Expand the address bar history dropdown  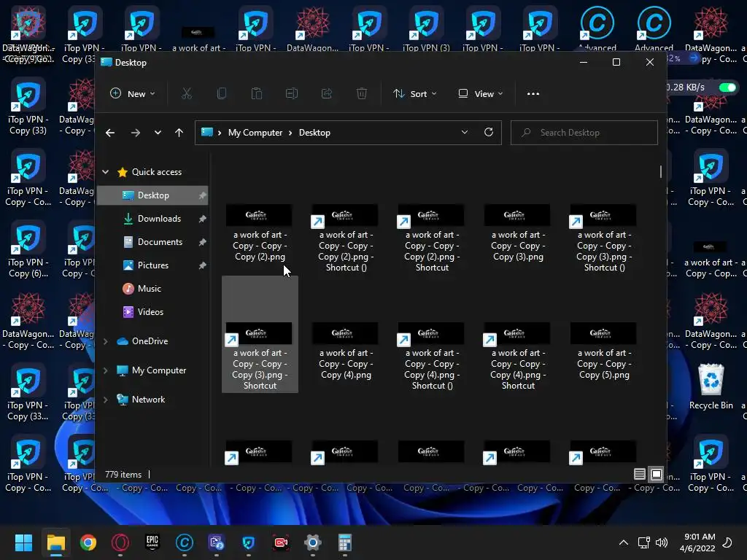(465, 133)
